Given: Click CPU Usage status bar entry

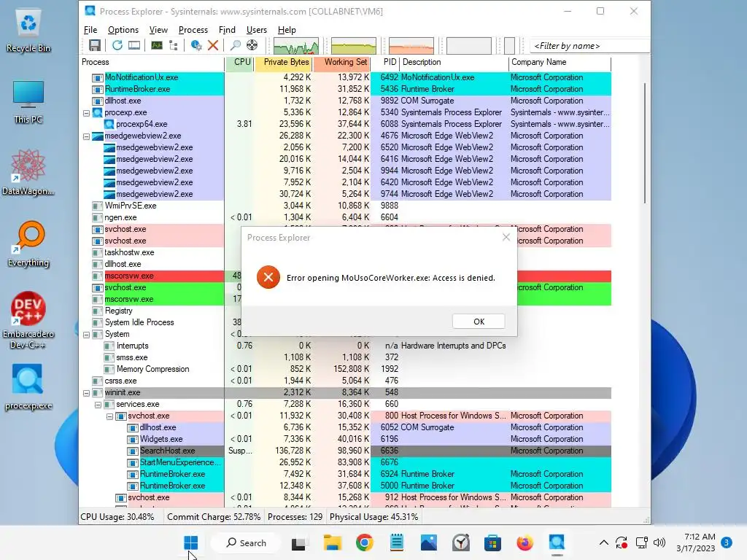Looking at the screenshot, I should click(117, 517).
